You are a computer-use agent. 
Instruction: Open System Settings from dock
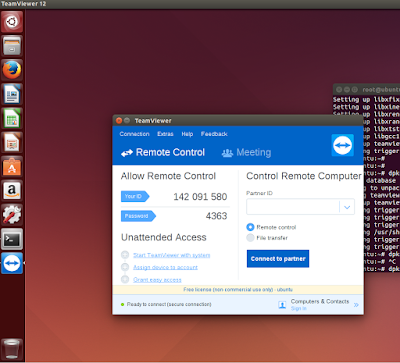coord(12,215)
